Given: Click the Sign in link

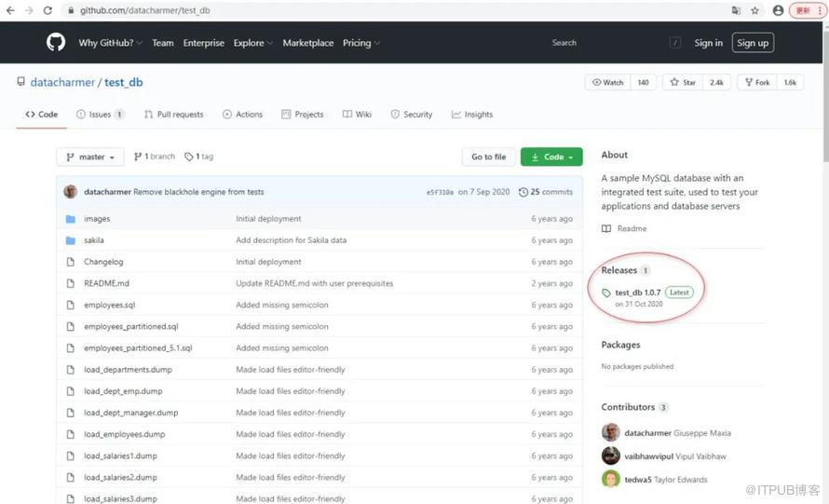Looking at the screenshot, I should tap(709, 43).
